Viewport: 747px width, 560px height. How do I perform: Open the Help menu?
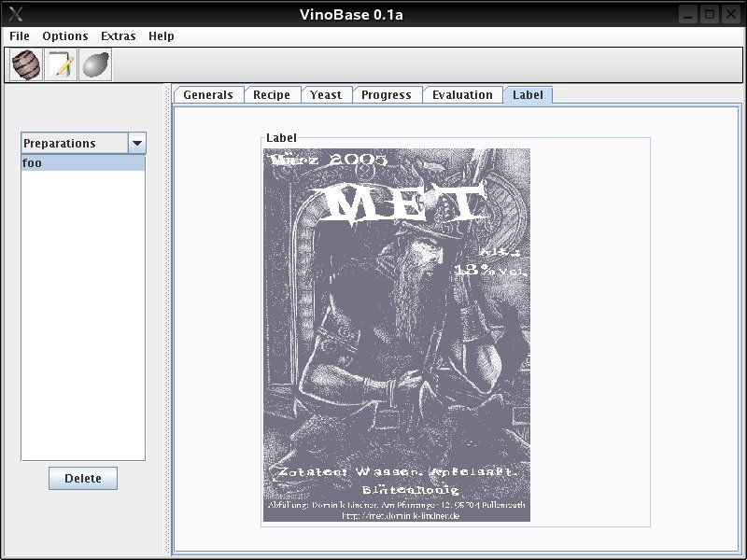point(162,36)
